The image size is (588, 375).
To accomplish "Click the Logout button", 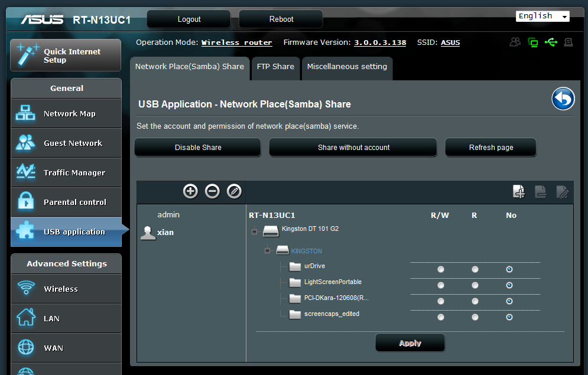I will (x=189, y=19).
